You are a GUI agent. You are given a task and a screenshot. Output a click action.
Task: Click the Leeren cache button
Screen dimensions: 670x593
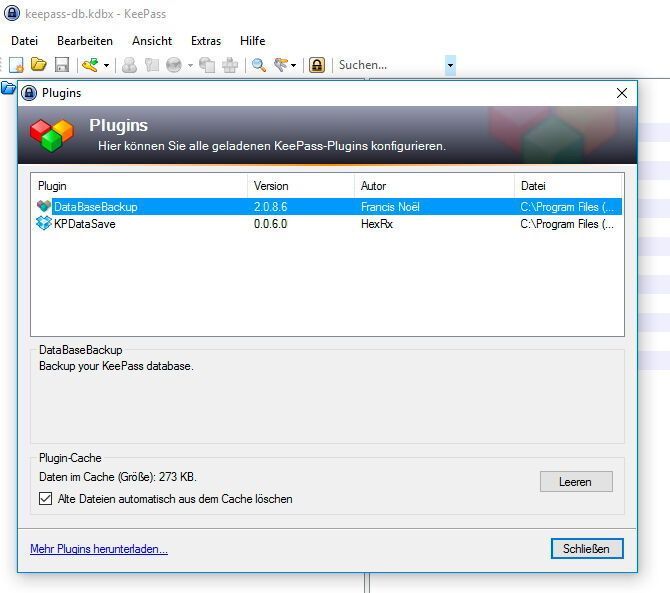576,481
